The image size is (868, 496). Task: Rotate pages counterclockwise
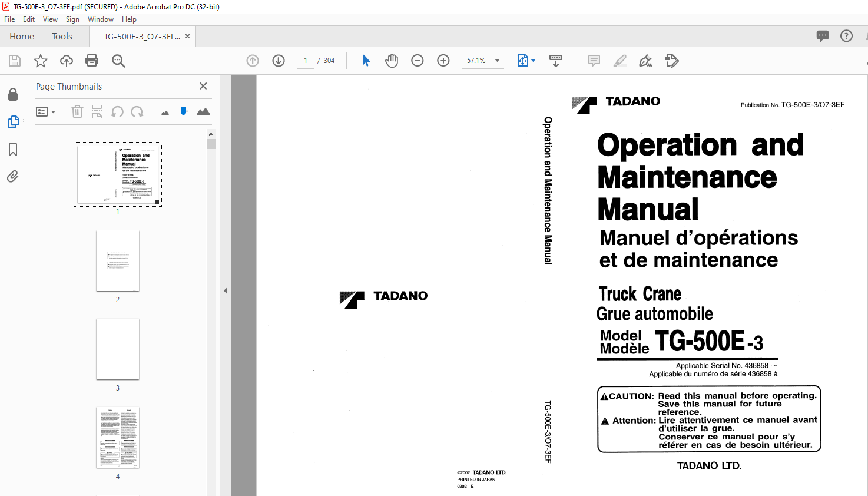(117, 111)
